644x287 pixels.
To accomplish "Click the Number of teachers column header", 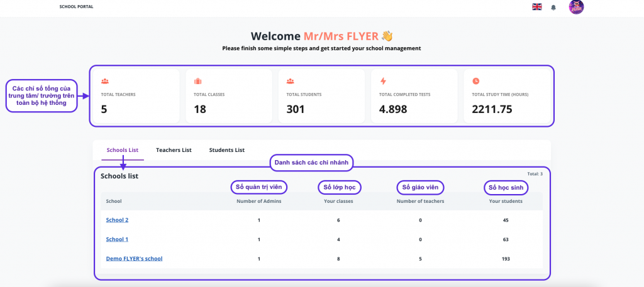I will [420, 201].
